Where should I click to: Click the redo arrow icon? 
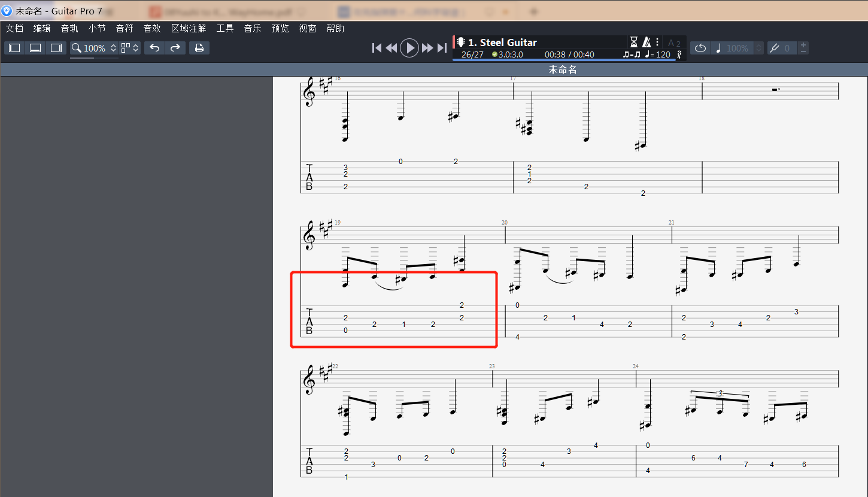tap(175, 48)
